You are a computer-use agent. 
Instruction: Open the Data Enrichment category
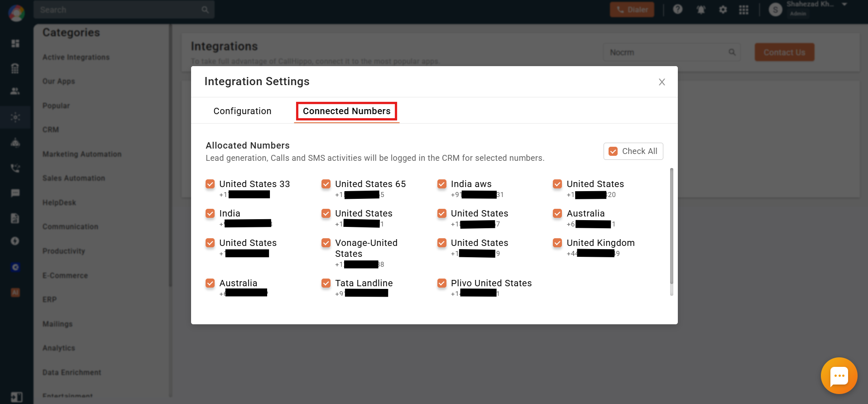72,372
